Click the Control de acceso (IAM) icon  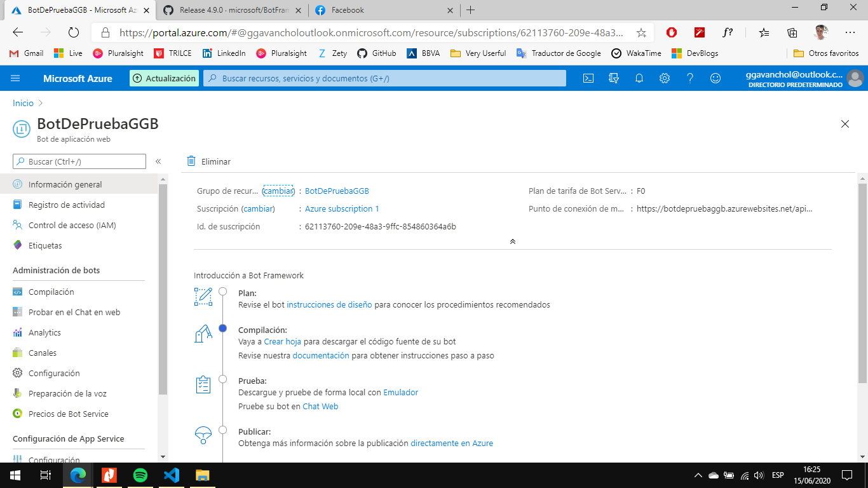[x=17, y=225]
